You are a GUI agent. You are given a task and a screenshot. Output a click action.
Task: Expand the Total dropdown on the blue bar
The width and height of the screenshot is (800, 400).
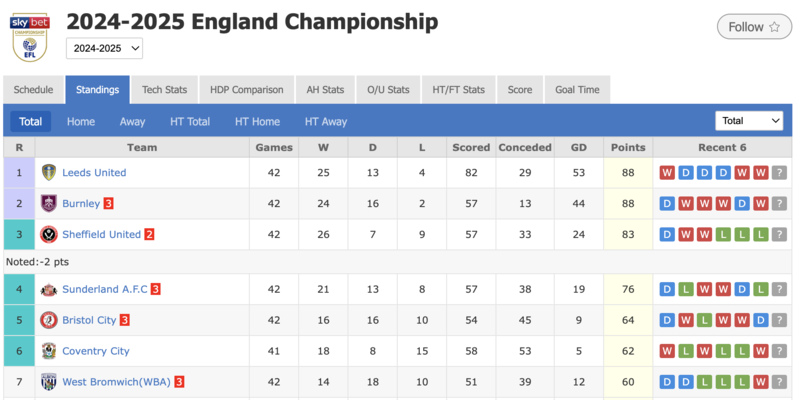pyautogui.click(x=749, y=121)
